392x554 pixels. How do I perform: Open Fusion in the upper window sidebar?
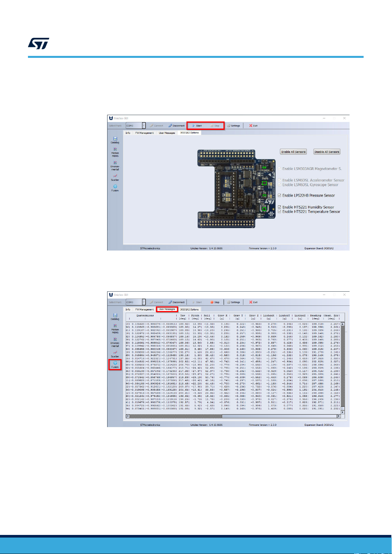click(x=115, y=188)
